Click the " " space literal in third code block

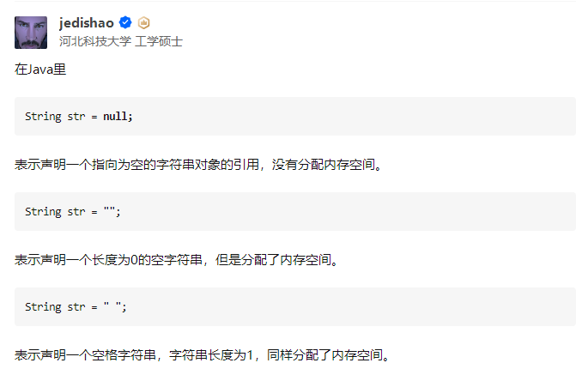click(x=112, y=306)
